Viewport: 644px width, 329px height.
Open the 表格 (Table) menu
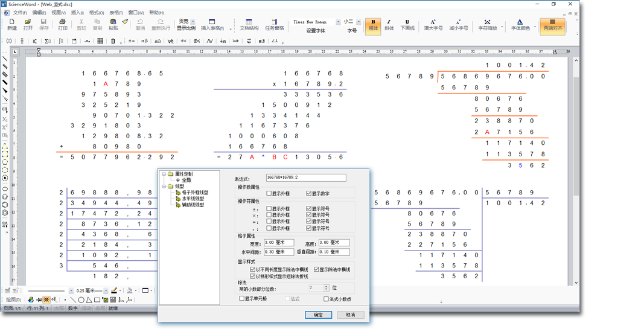(x=116, y=13)
